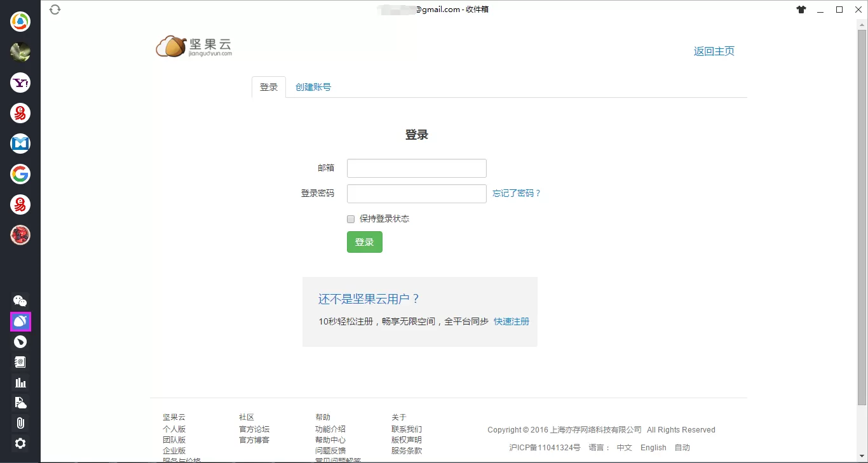The height and width of the screenshot is (463, 868).
Task: Visit the 官方博客 footer link
Action: [254, 440]
